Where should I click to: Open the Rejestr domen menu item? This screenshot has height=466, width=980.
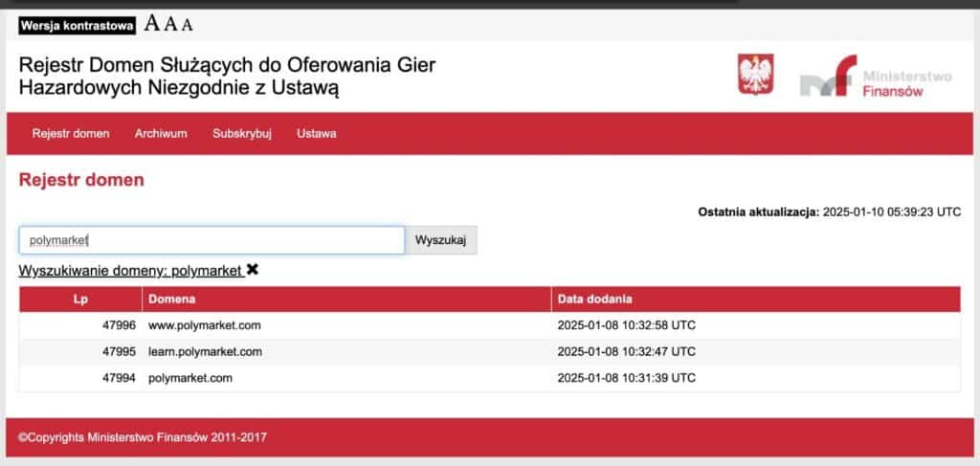point(71,134)
